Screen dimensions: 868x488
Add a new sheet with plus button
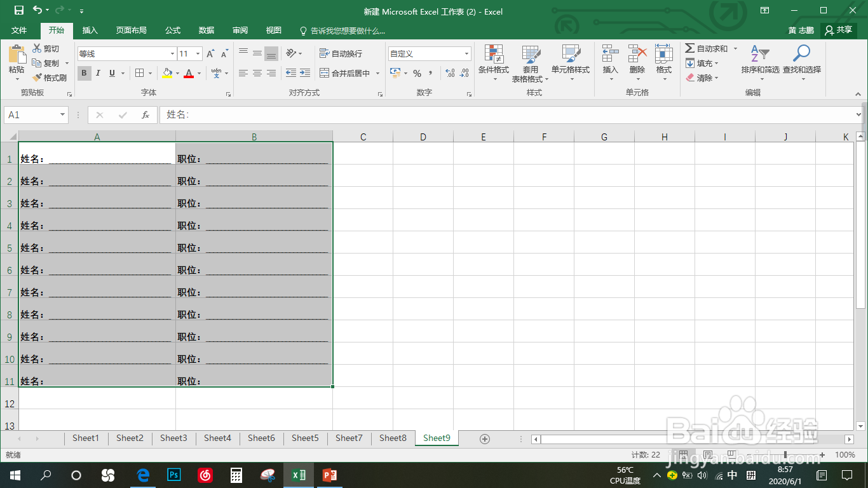tap(485, 438)
